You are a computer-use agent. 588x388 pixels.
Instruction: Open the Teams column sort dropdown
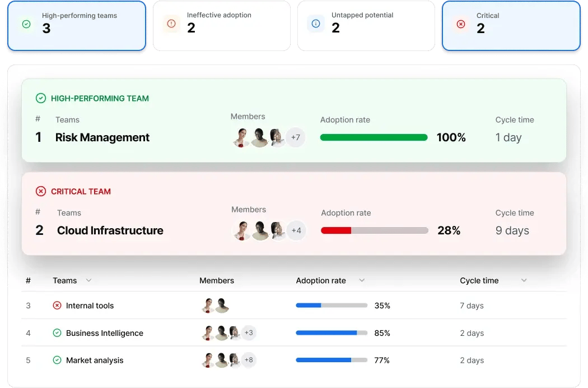[x=88, y=280]
